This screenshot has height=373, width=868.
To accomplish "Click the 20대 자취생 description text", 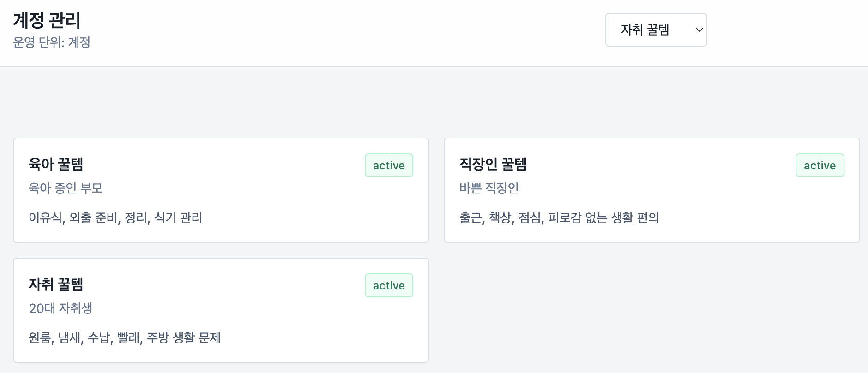I will coord(60,308).
